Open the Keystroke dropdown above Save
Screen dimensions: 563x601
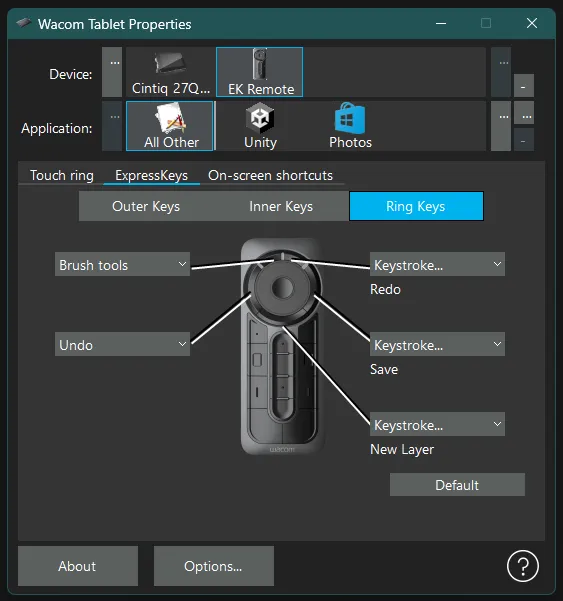[x=437, y=344]
